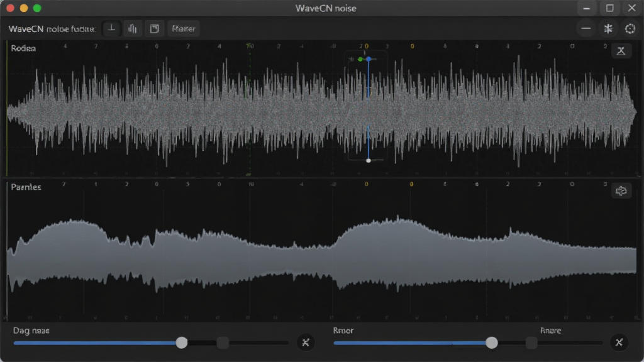The height and width of the screenshot is (362, 644).
Task: Click the "Rnare" label above the right slider
Action: coord(551,331)
